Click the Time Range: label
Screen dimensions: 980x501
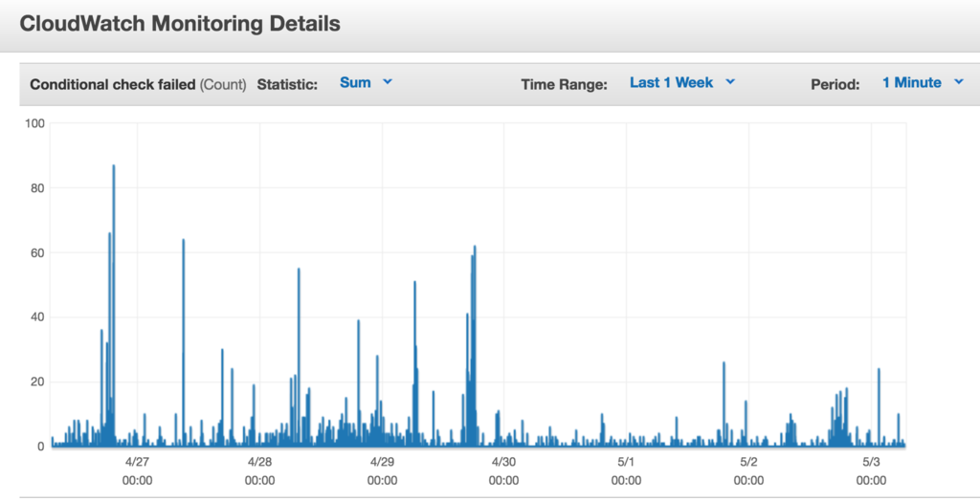(x=565, y=84)
